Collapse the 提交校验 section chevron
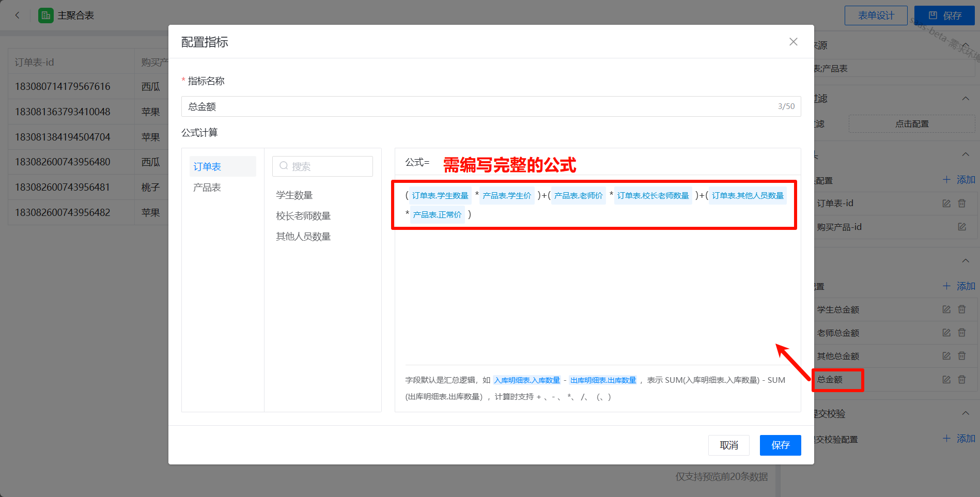Screen dimensions: 980x497 (x=965, y=413)
